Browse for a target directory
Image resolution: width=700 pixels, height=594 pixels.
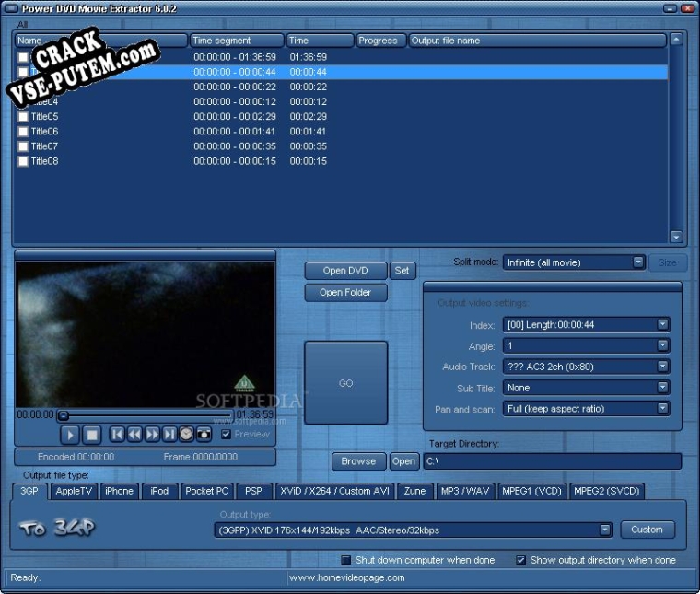358,461
